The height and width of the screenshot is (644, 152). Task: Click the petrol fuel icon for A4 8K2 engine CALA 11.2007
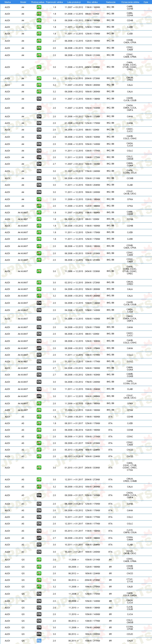(x=39, y=85)
